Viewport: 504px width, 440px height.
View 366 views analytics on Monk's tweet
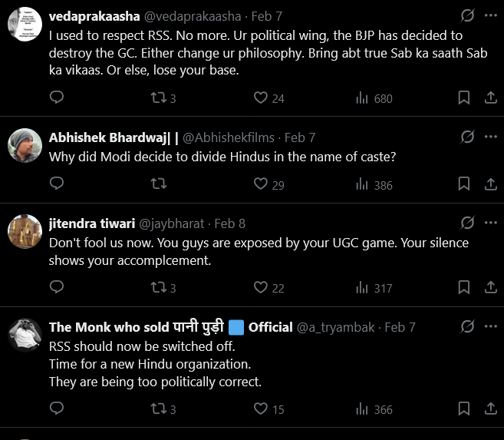click(x=374, y=409)
